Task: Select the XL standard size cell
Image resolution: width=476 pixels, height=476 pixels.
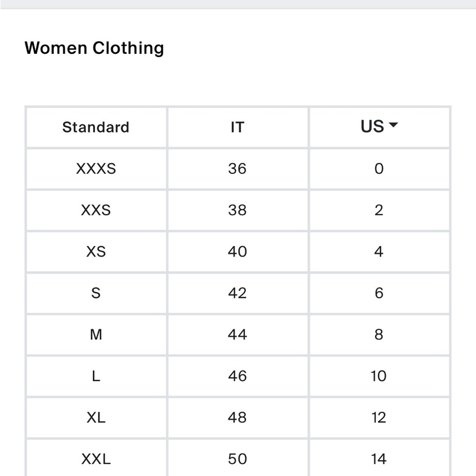Action: pyautogui.click(x=96, y=418)
